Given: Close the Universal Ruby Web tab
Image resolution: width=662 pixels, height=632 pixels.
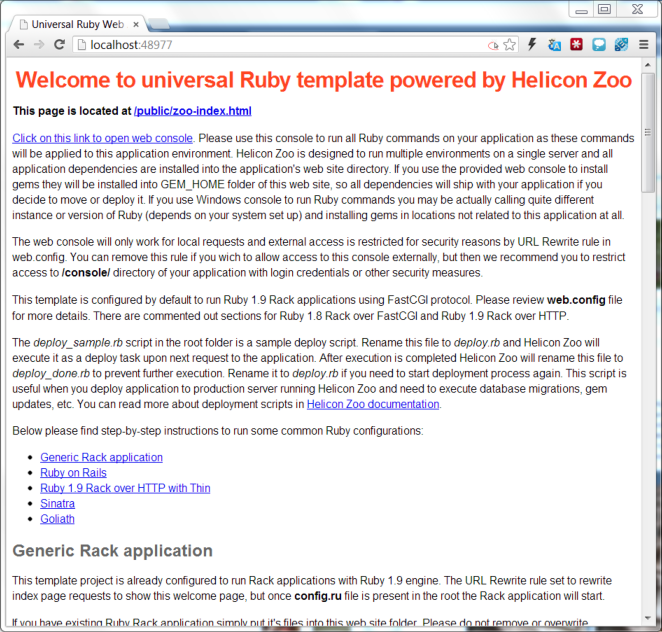Looking at the screenshot, I should 137,22.
